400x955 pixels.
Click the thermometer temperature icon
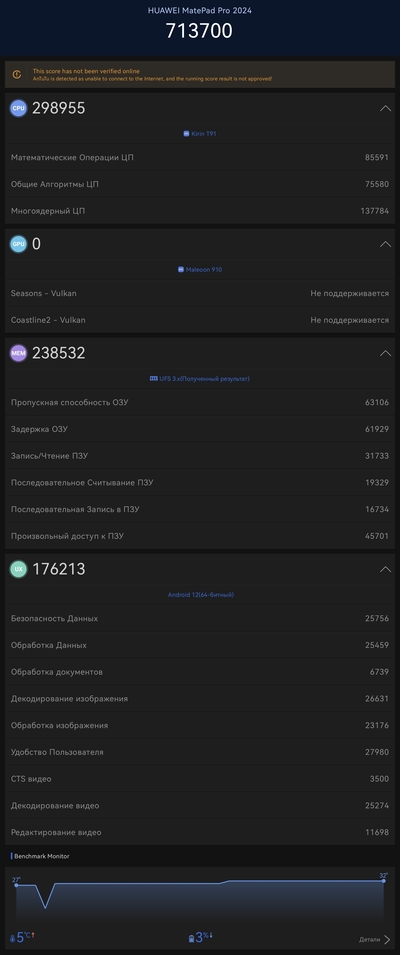(x=13, y=939)
